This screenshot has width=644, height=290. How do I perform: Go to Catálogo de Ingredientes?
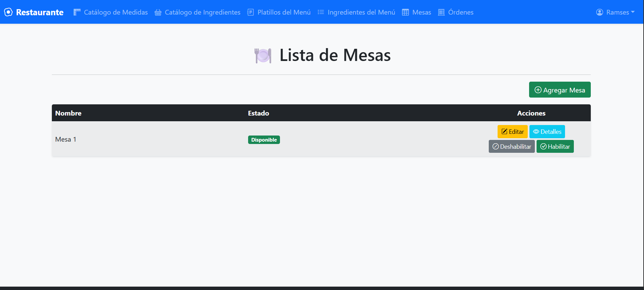pyautogui.click(x=202, y=12)
